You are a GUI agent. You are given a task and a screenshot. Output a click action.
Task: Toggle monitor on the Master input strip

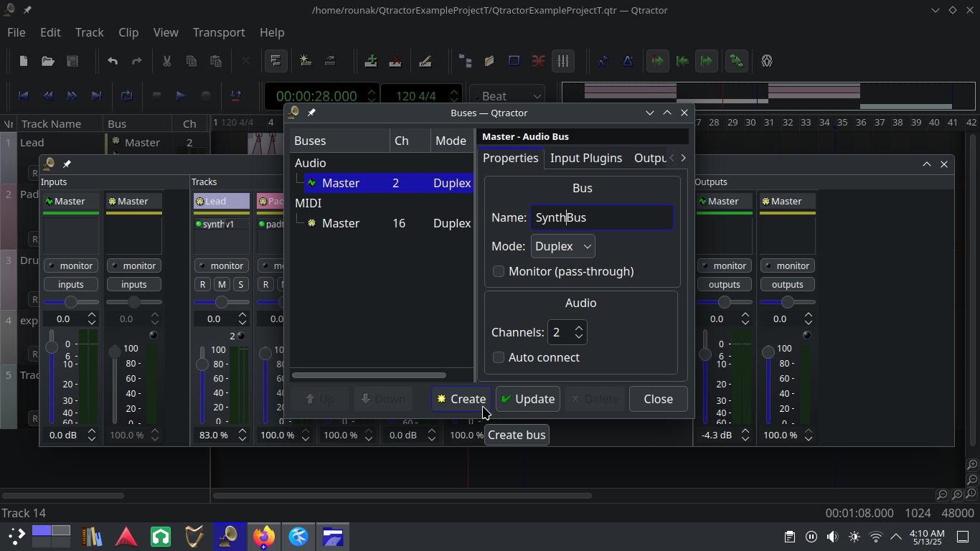point(70,265)
